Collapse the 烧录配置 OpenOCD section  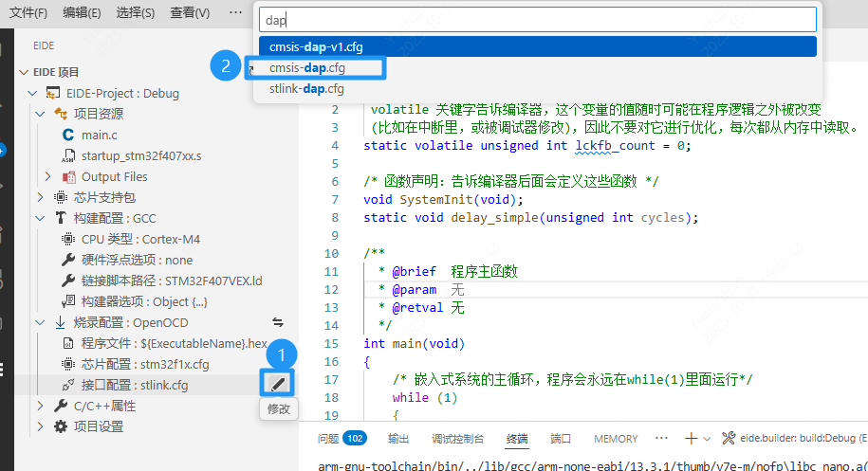[x=39, y=322]
